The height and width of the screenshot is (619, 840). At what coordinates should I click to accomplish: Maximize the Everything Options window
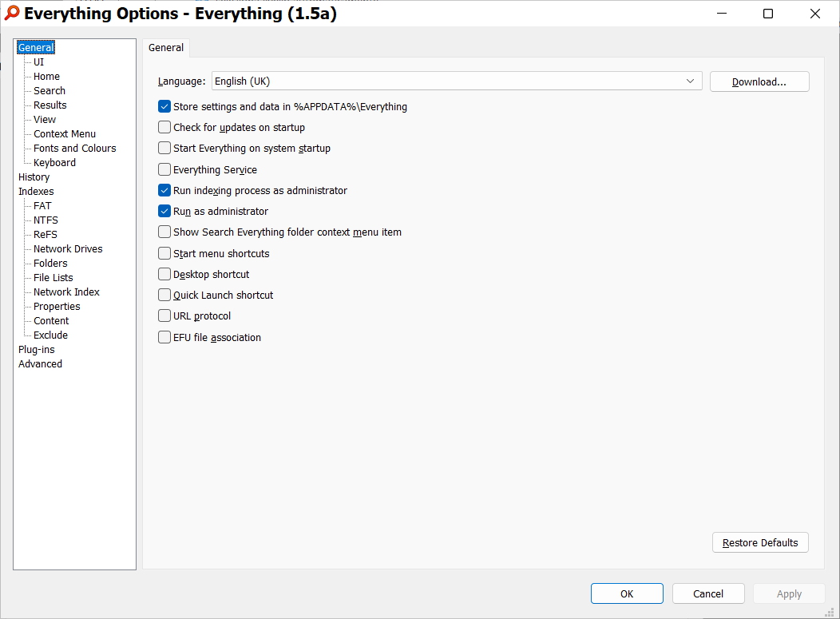767,14
